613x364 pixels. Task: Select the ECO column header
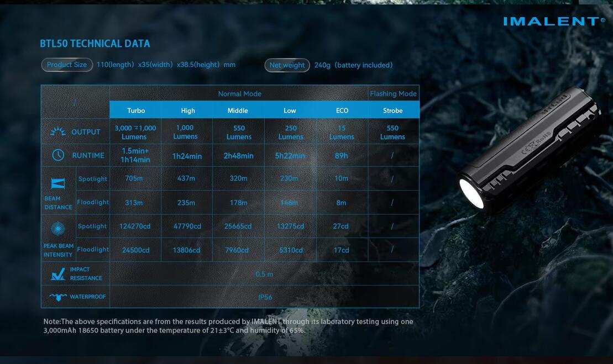click(x=342, y=110)
